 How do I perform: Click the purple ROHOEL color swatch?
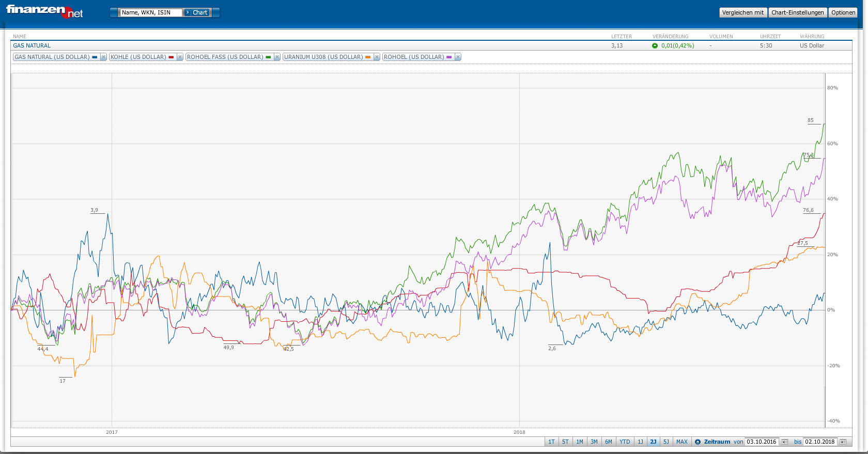(x=449, y=57)
